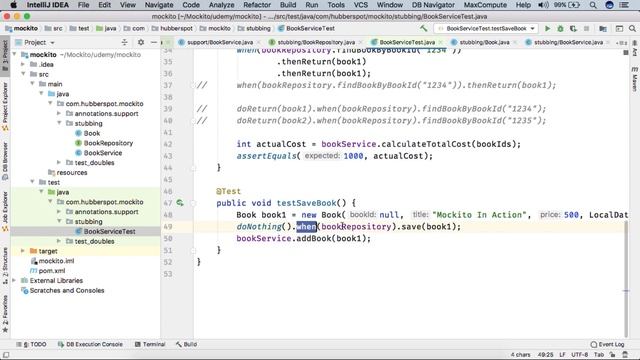This screenshot has height=360, width=640.
Task: Toggle the Maven tool window
Action: tap(635, 79)
